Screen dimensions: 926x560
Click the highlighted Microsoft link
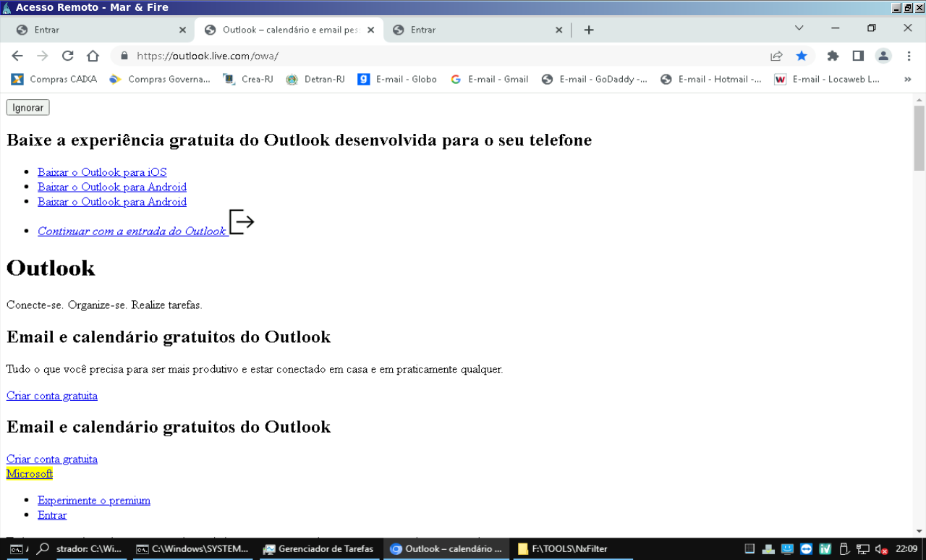click(30, 474)
